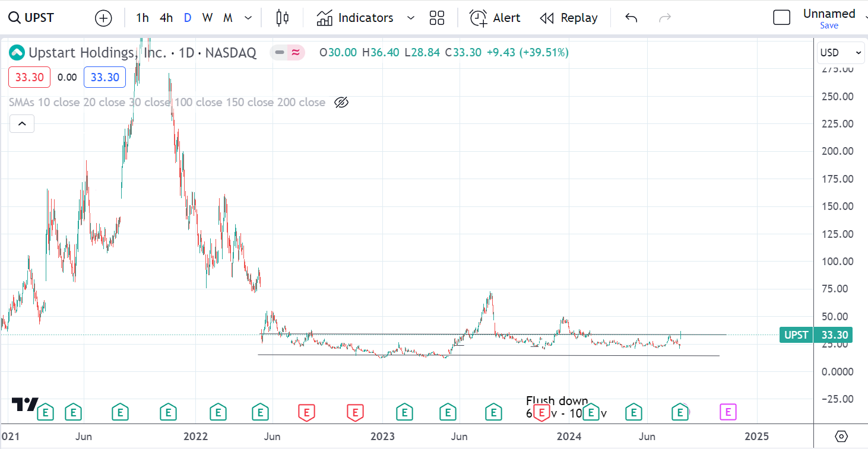This screenshot has width=868, height=449.
Task: Open the layout setup square icon
Action: 782,18
